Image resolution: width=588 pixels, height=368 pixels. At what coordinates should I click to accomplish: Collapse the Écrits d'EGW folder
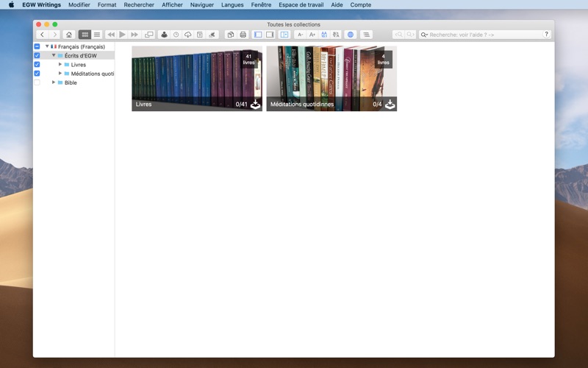click(54, 56)
